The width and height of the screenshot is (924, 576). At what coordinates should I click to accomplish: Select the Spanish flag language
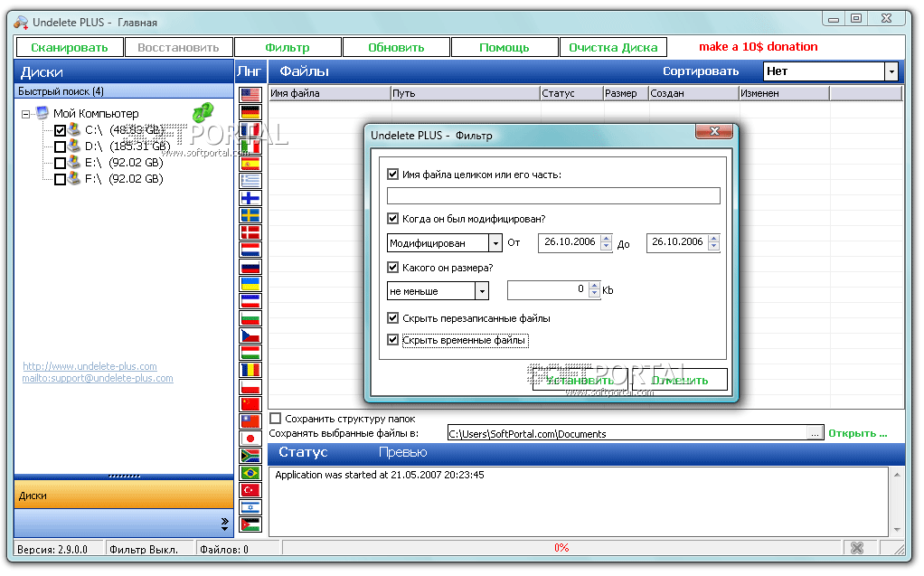click(250, 164)
